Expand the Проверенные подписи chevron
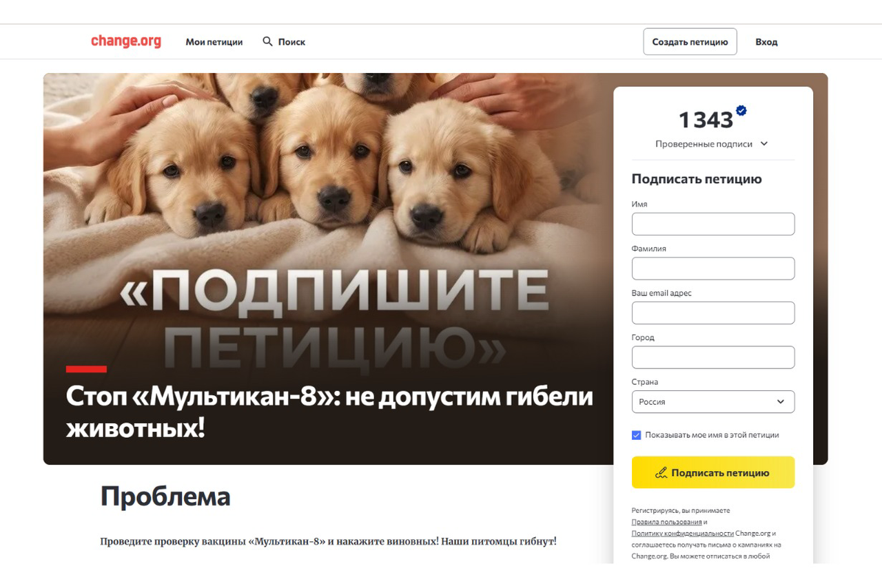 point(763,144)
